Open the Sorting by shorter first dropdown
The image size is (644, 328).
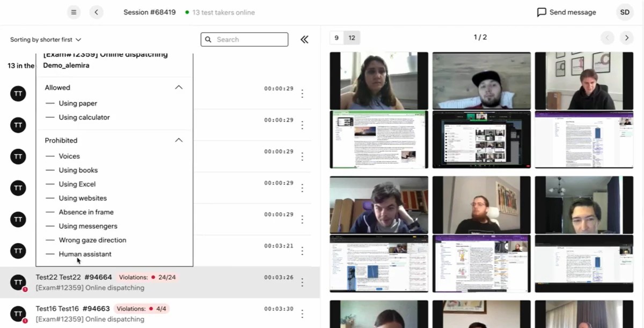(x=46, y=40)
